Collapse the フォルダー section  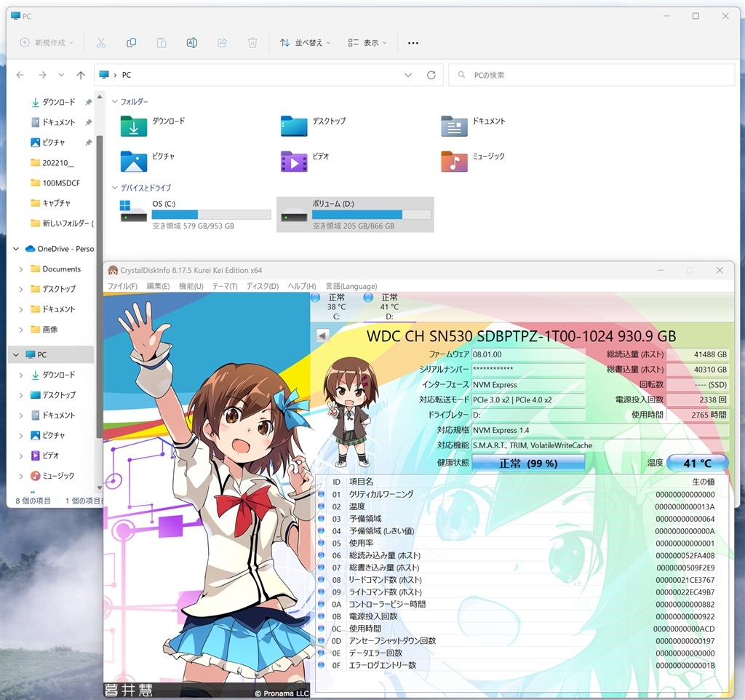114,101
